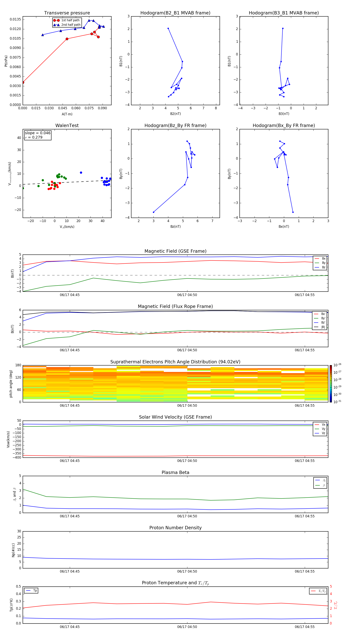Click the 'Bx(nT)' x-axis label

pyautogui.click(x=284, y=227)
